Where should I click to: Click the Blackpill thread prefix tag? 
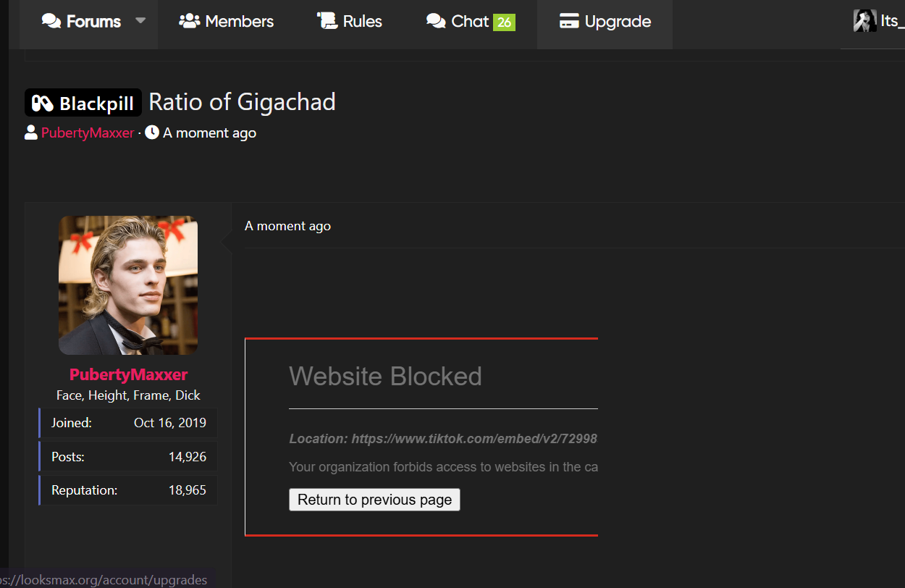pyautogui.click(x=83, y=103)
